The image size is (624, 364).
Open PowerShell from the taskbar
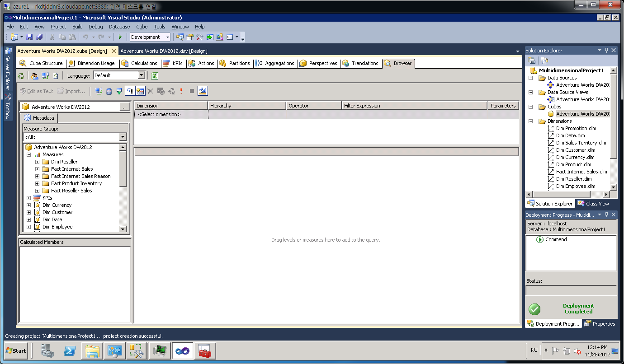click(x=70, y=350)
